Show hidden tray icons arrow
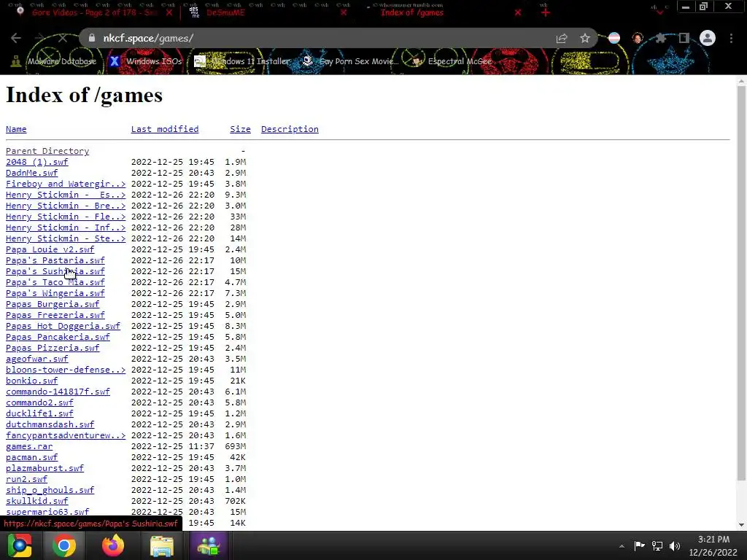 click(622, 546)
